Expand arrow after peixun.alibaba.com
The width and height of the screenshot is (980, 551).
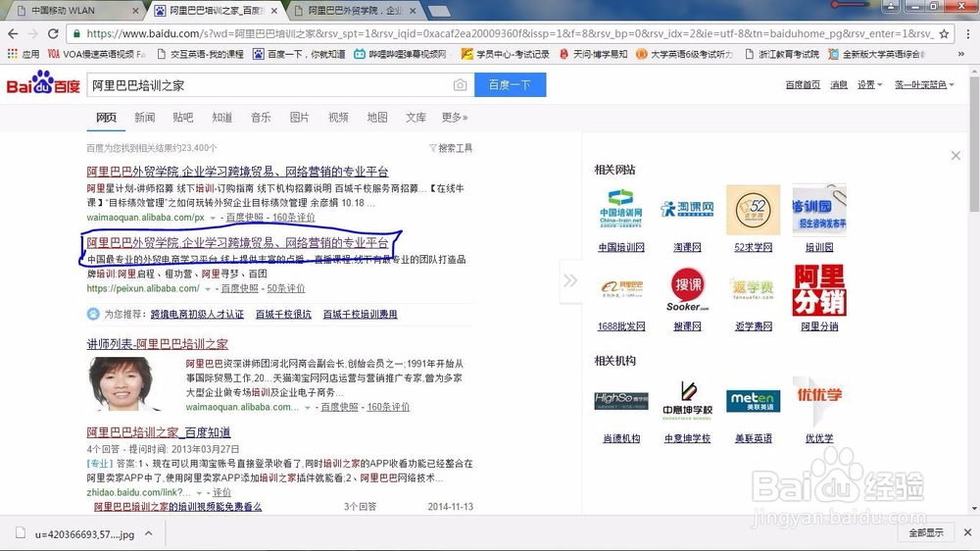pyautogui.click(x=208, y=289)
